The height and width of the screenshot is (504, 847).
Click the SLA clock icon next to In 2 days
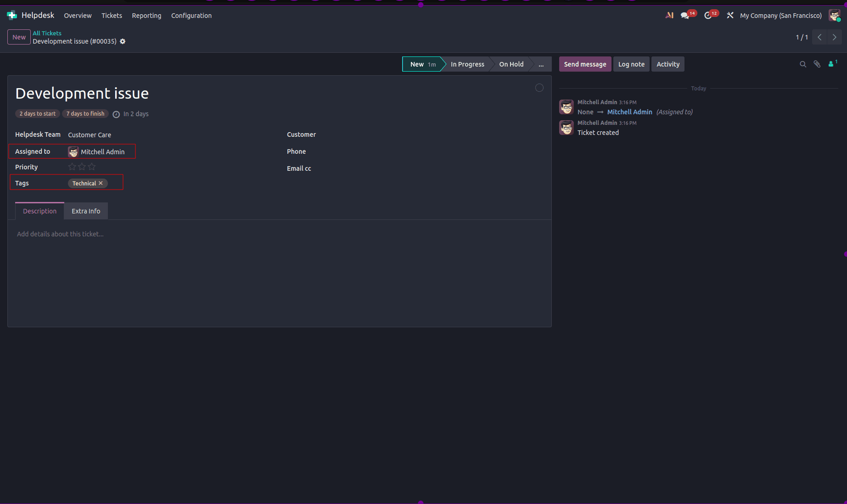pyautogui.click(x=116, y=114)
